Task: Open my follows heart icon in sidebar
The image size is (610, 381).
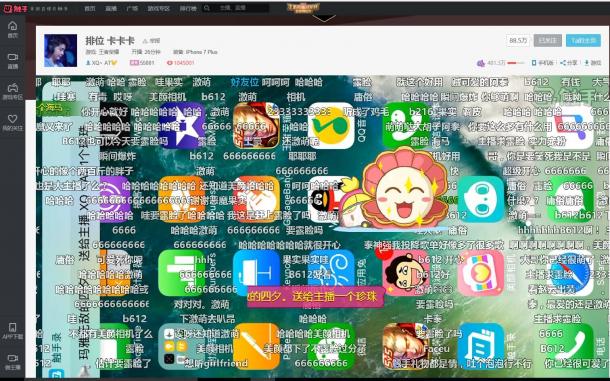Action: 12,119
